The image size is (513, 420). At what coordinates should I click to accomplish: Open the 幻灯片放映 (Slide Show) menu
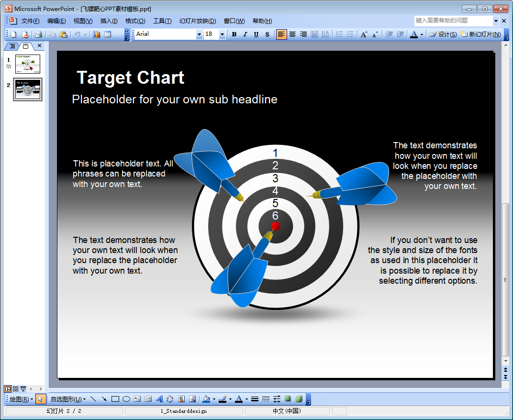(x=198, y=21)
